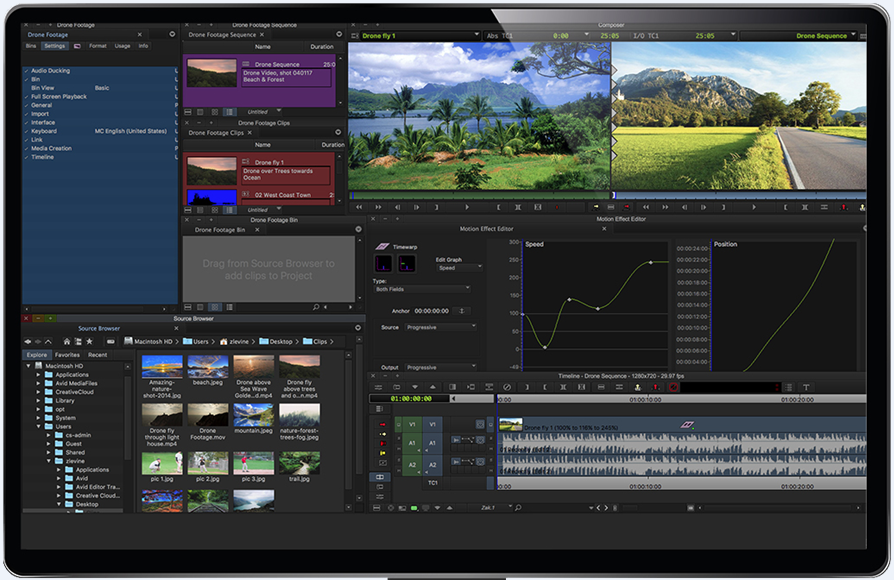Screen dimensions: 894x580
Task: Click the search magnifier in Drone Footage Bin
Action: [315, 307]
